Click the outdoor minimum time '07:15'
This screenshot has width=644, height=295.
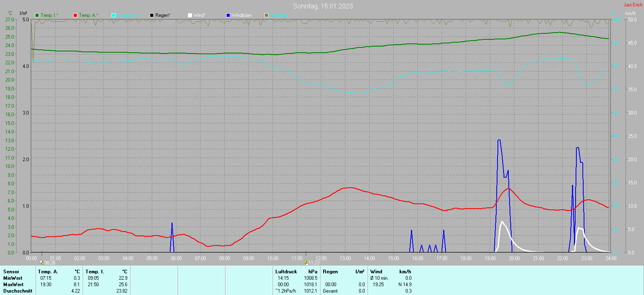(46, 278)
